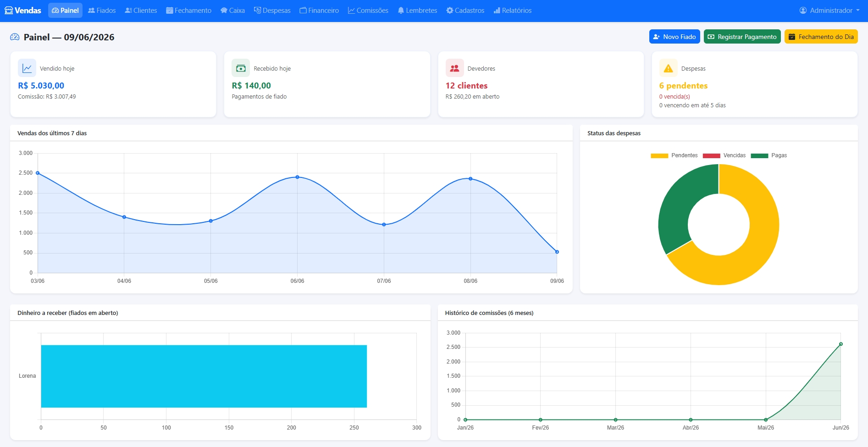The width and height of the screenshot is (868, 447).
Task: Click the Novo Fiado button
Action: click(x=674, y=37)
